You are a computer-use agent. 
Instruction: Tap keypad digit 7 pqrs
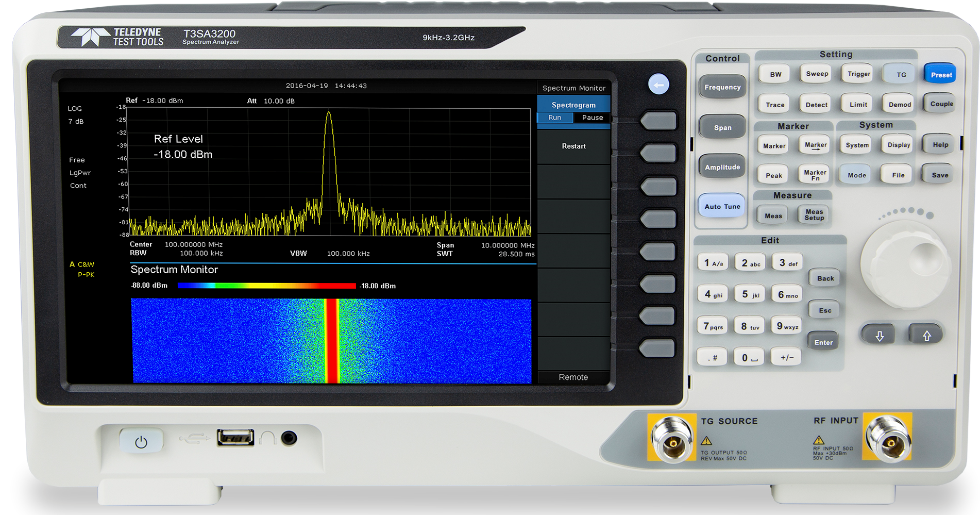(x=713, y=326)
